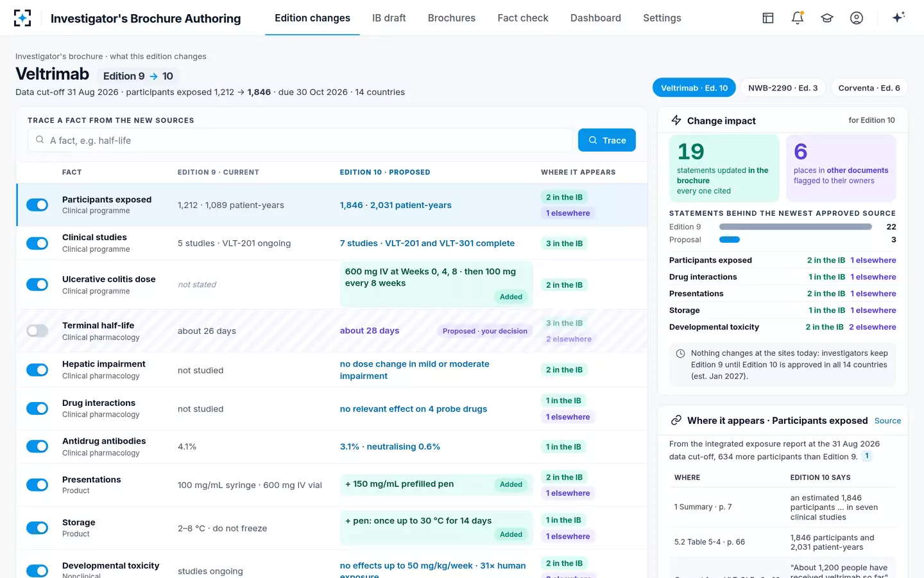Viewport: 924px width, 578px height.
Task: Click the Trace button
Action: coord(607,140)
